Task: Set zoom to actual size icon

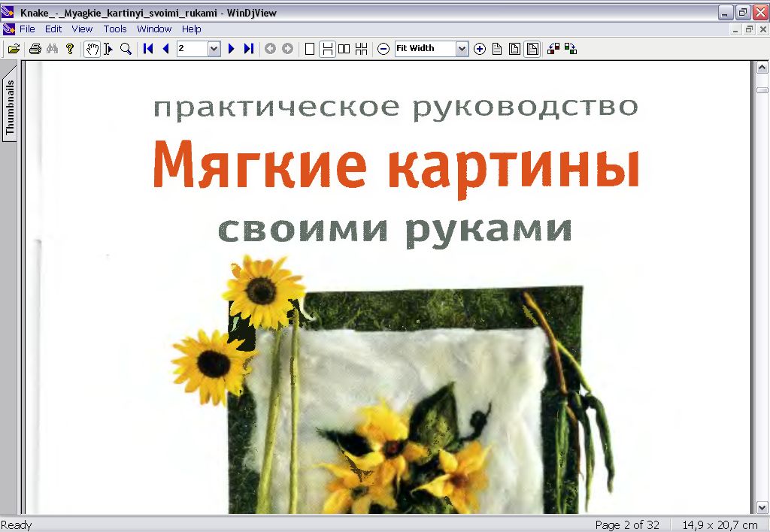Action: click(x=497, y=49)
